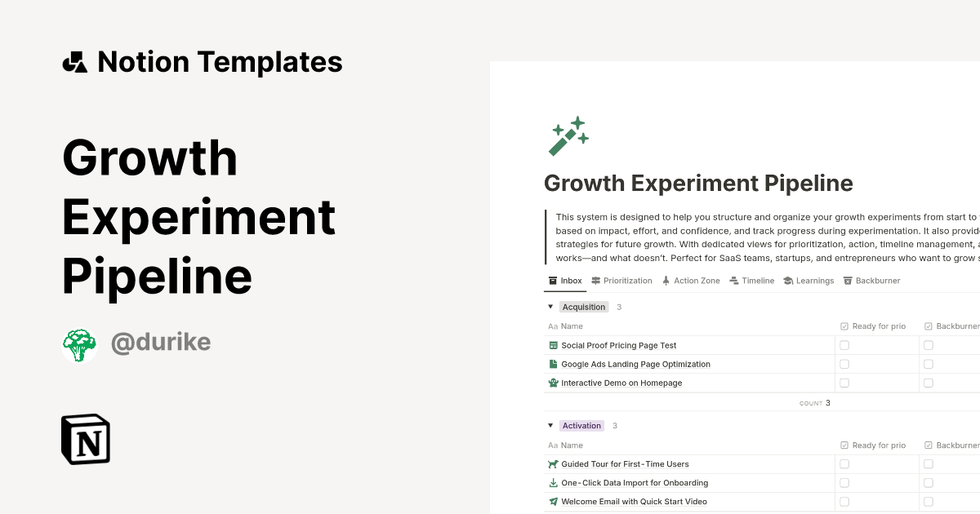Click the page icon beside Google Ads Landing Page Optimization

click(x=554, y=364)
